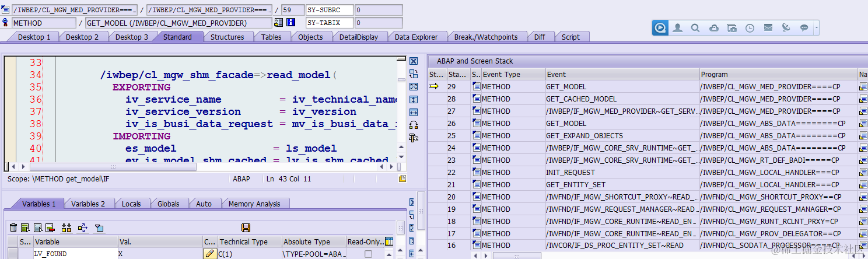Screen dimensions: 868x259
Task: Click the full-screen icon beside the source editor
Action: click(414, 87)
